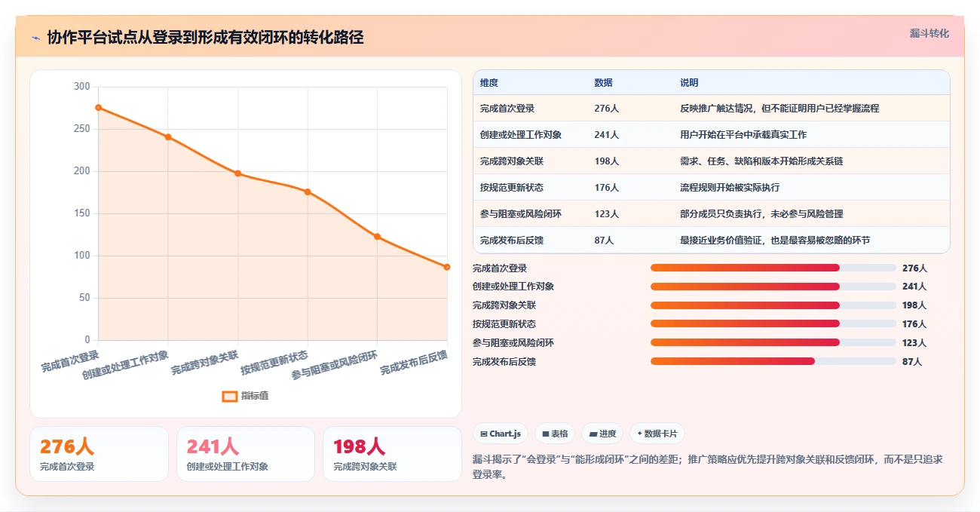This screenshot has height=512, width=980.
Task: Click the summary paragraph starting 漏斗揭示了
Action: (x=708, y=467)
